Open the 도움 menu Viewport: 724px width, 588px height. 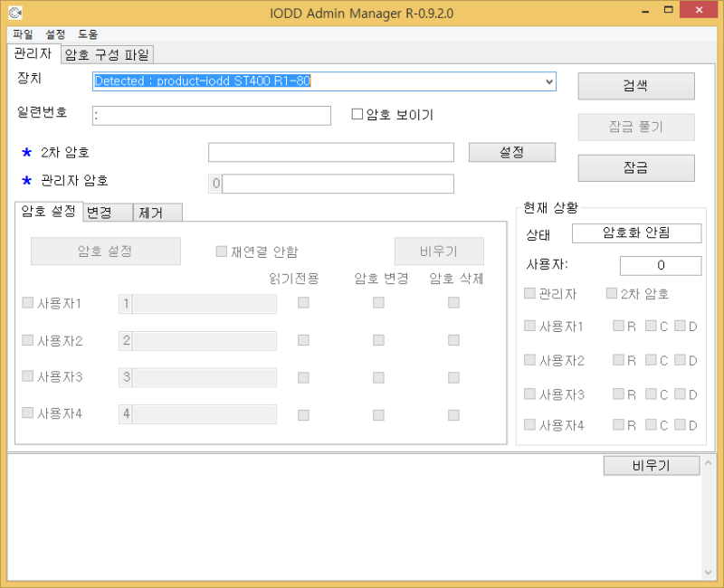pos(88,34)
